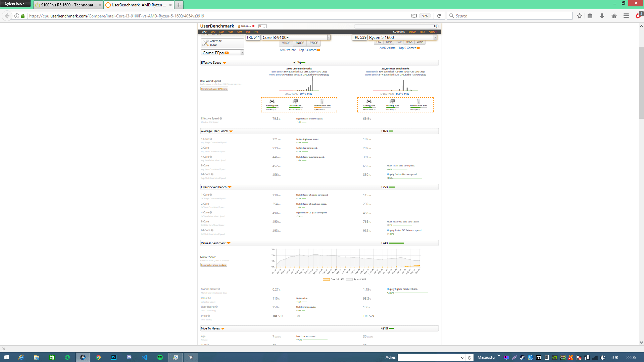
Task: Bookmark this page with the star icon
Action: click(x=580, y=16)
